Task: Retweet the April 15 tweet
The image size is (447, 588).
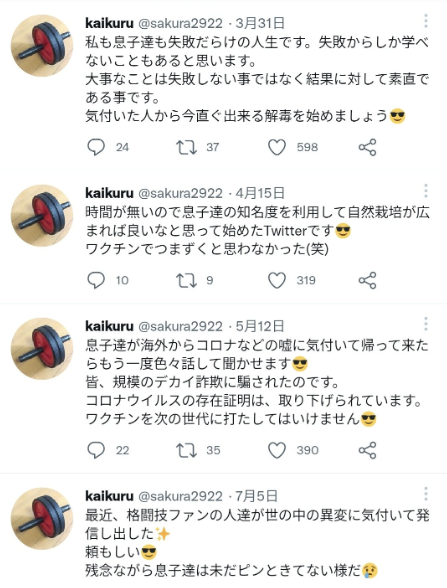Action: (x=186, y=280)
